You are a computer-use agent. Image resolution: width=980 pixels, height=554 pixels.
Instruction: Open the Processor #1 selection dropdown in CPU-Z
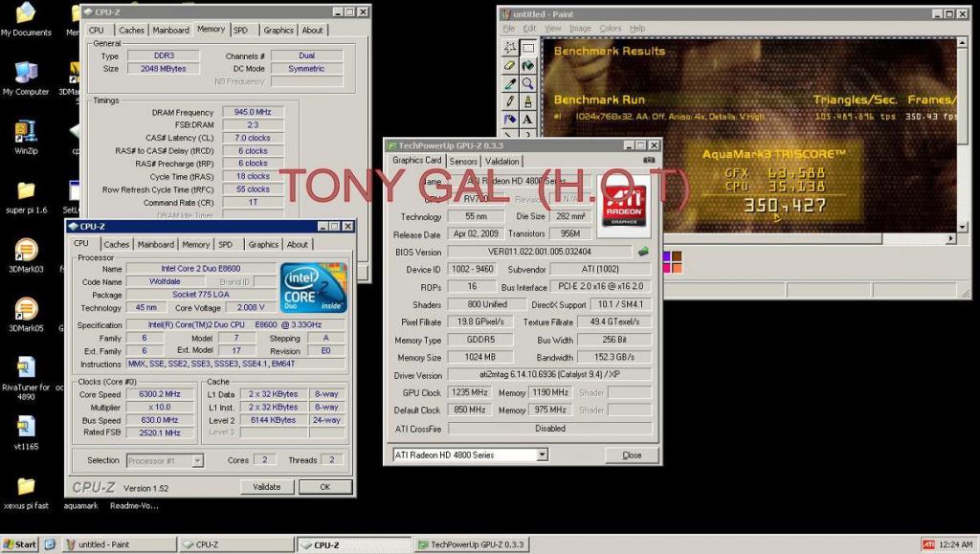pos(197,460)
